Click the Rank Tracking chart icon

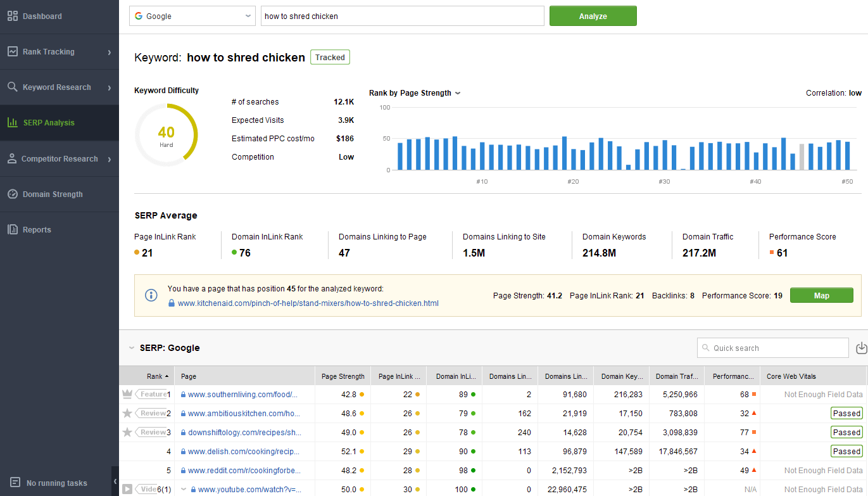click(x=13, y=52)
